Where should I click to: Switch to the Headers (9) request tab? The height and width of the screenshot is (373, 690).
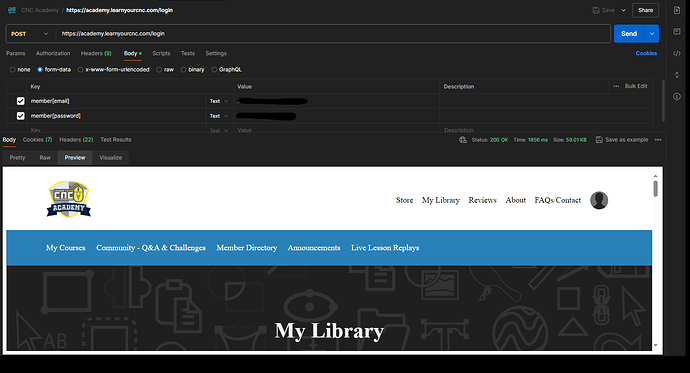96,53
